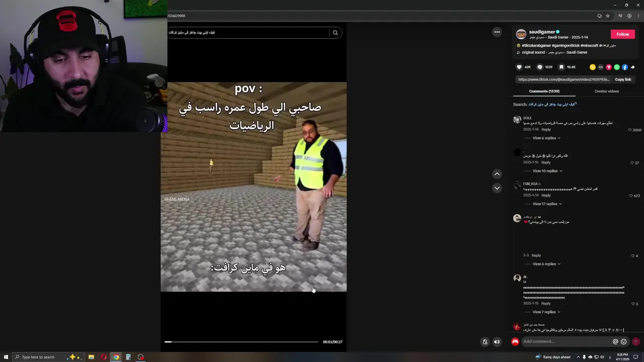The width and height of the screenshot is (644, 362).
Task: Open Rainy days ahead weather widget
Action: click(x=552, y=357)
